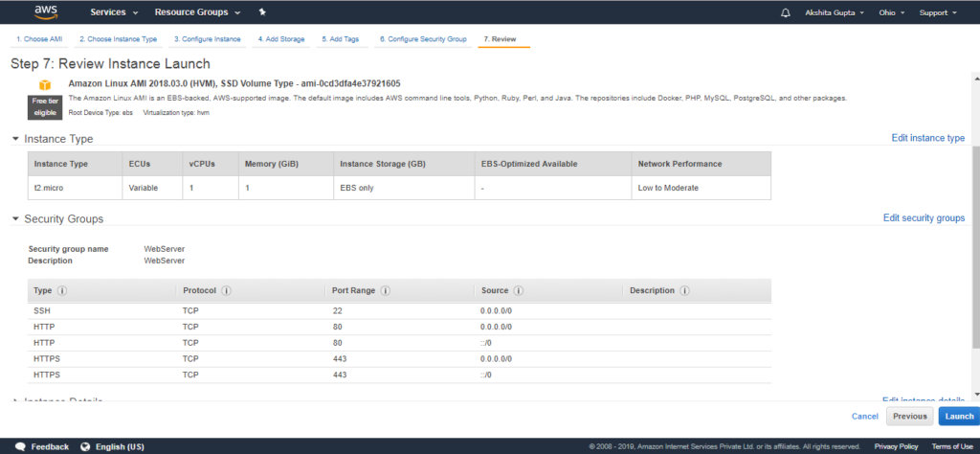Open the Akshita Gupta account menu

click(835, 12)
